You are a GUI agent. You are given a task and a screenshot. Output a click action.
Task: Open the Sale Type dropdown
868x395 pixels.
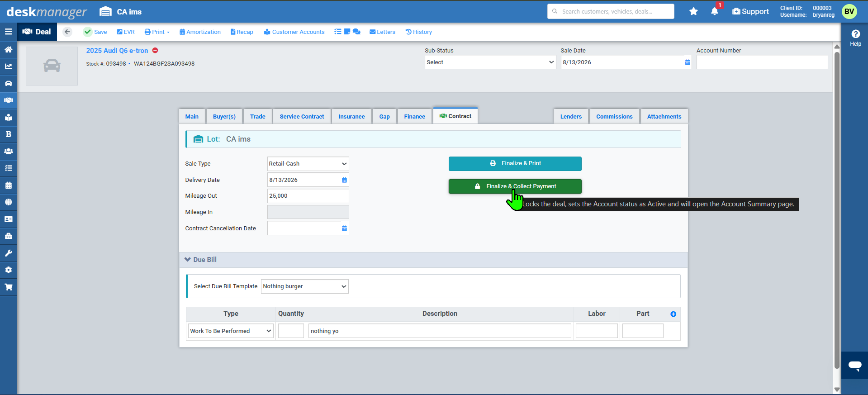pos(308,164)
